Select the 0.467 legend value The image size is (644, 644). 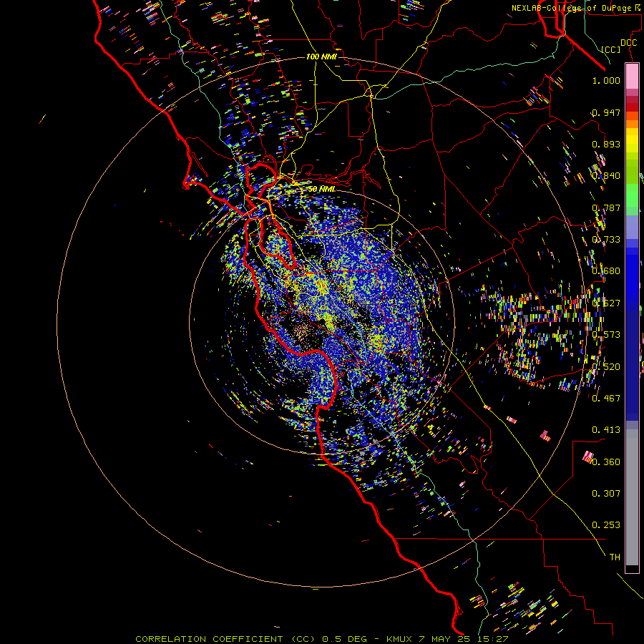point(606,398)
